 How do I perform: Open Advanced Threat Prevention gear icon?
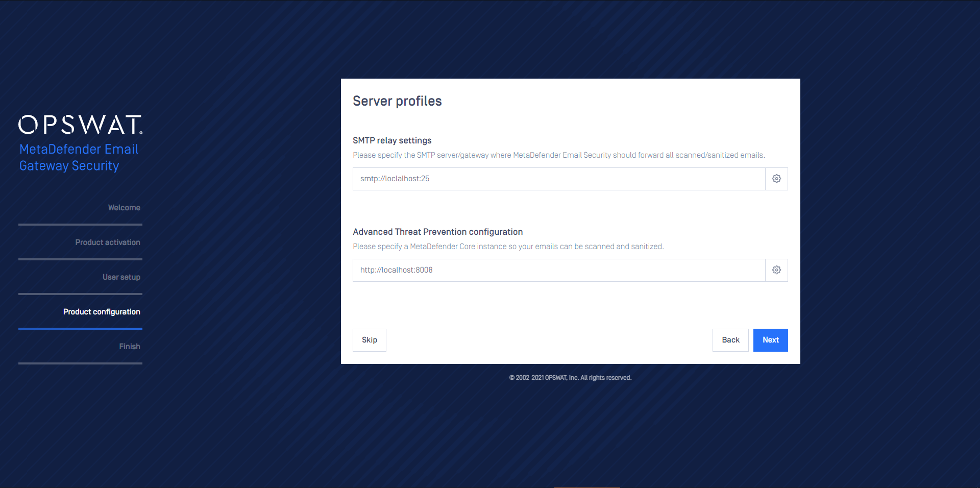[776, 270]
